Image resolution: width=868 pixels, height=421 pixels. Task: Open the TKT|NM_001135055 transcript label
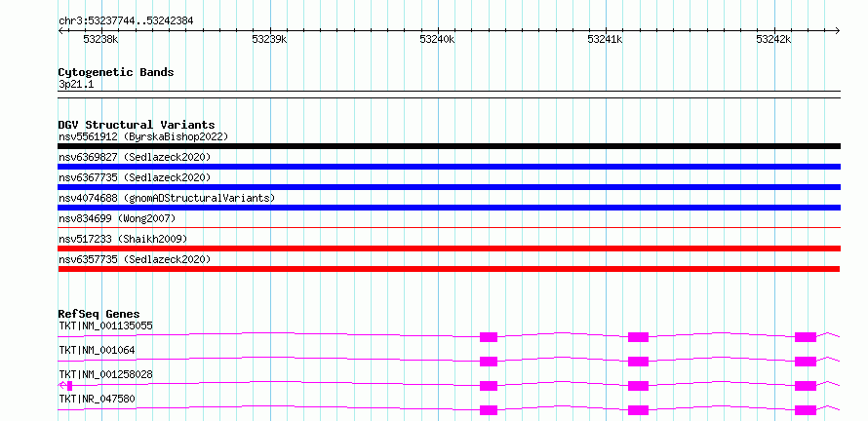105,325
